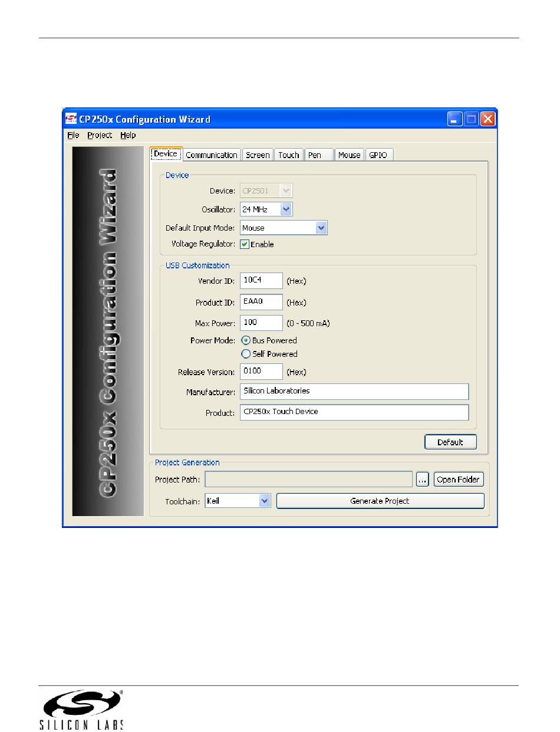Click the Default button
This screenshot has width=560, height=732.
(x=450, y=442)
